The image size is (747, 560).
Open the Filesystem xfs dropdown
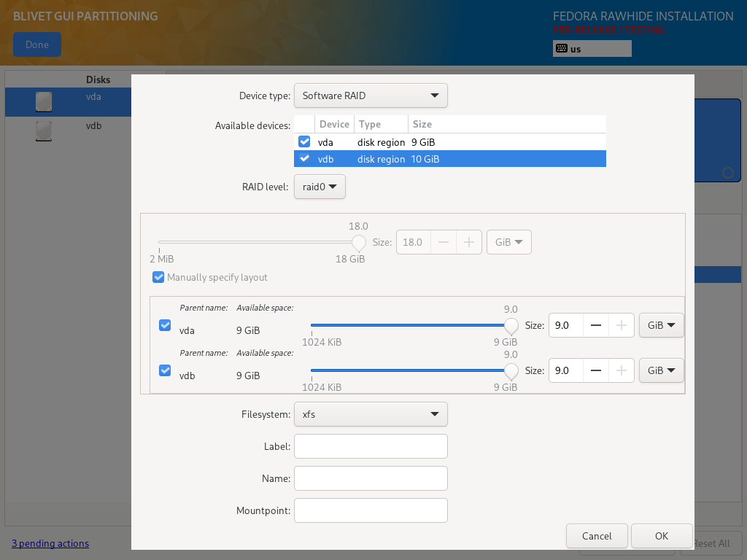[x=371, y=414]
